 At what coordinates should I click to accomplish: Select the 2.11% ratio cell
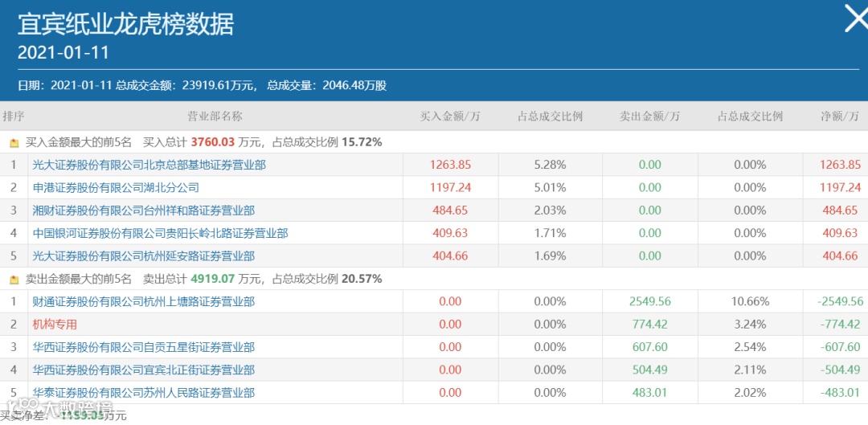750,370
